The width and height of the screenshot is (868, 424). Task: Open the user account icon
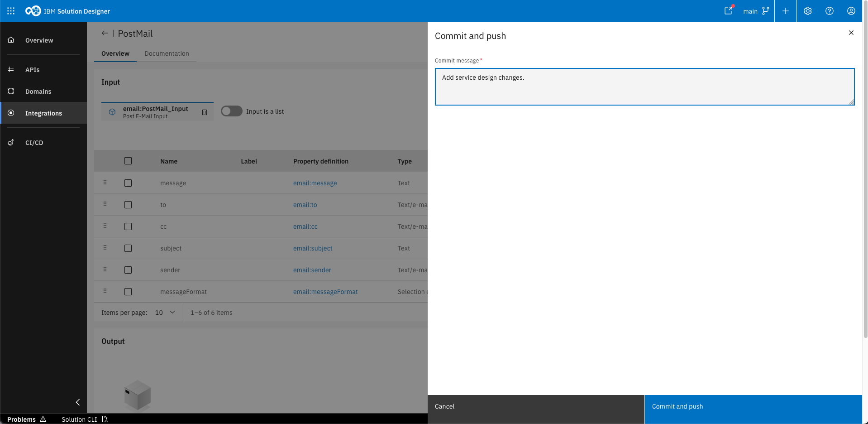click(x=851, y=11)
